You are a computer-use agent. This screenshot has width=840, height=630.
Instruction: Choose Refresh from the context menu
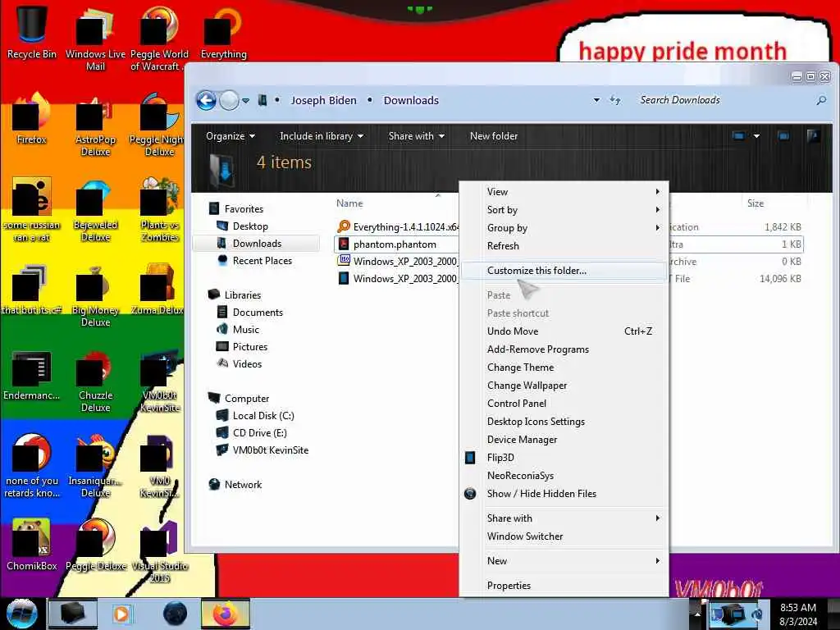(564, 246)
